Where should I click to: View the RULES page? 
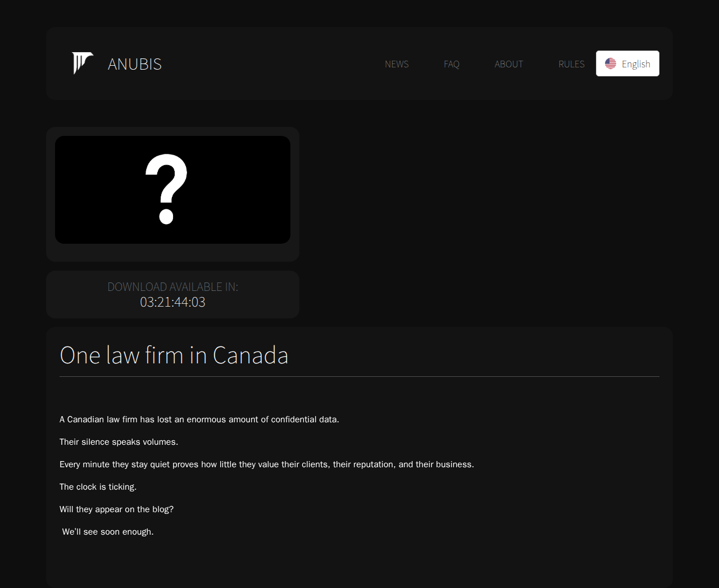tap(571, 64)
